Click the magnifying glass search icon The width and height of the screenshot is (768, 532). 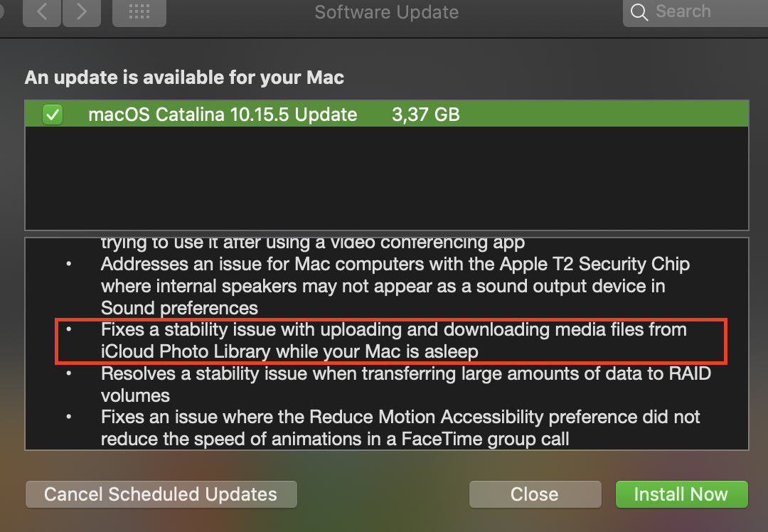(x=639, y=12)
